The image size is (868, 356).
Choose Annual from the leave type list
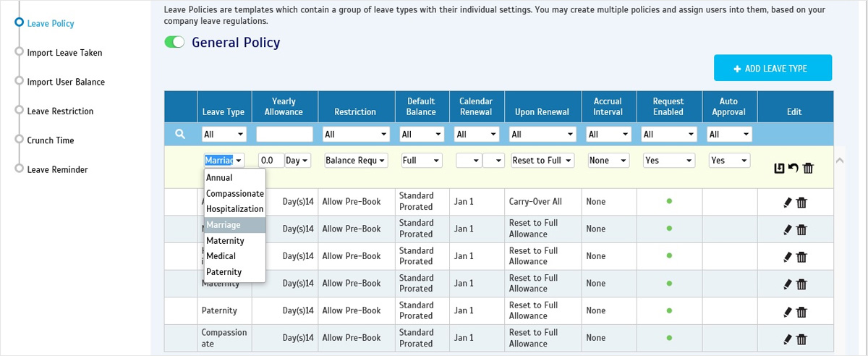pyautogui.click(x=235, y=177)
